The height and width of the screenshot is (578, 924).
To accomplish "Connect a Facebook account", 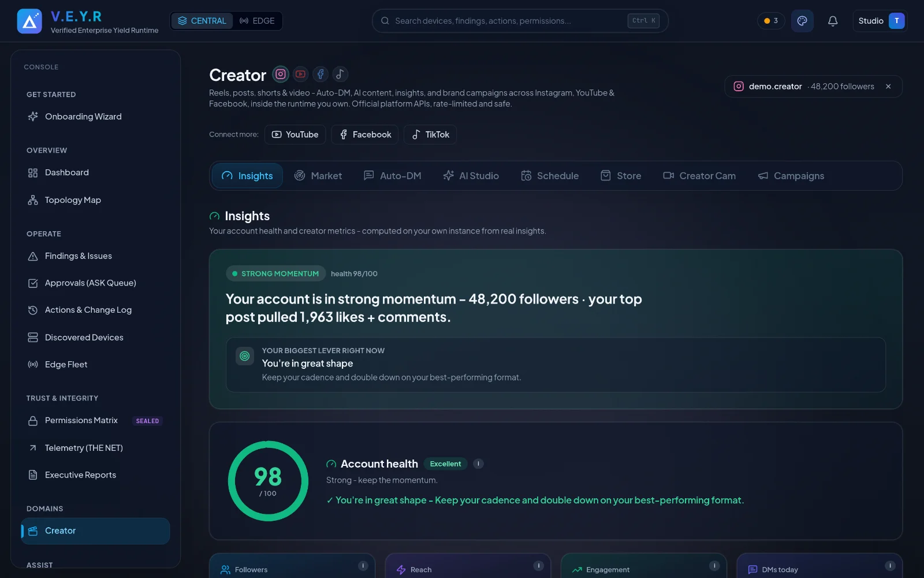I will pyautogui.click(x=365, y=135).
